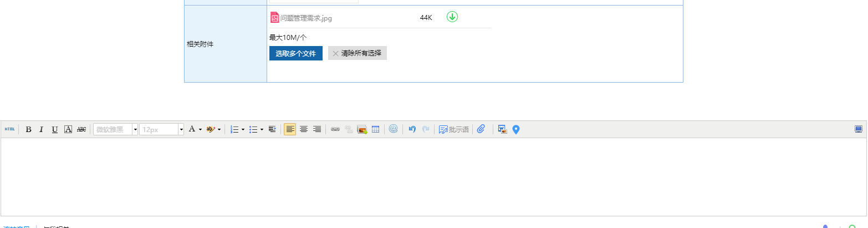Undo the last edit

(412, 129)
